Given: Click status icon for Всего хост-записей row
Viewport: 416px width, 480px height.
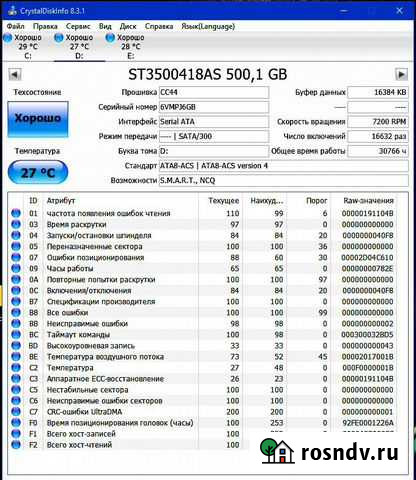Looking at the screenshot, I should [16, 433].
